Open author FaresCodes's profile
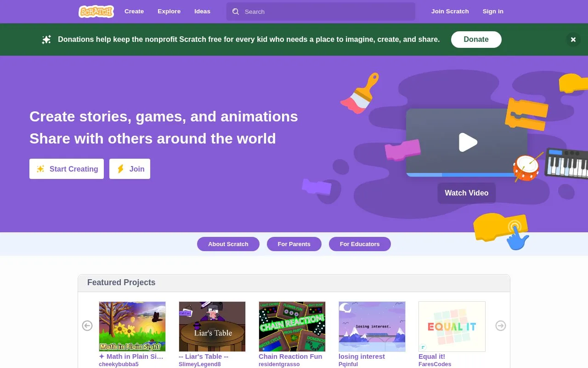588x368 pixels. click(435, 364)
